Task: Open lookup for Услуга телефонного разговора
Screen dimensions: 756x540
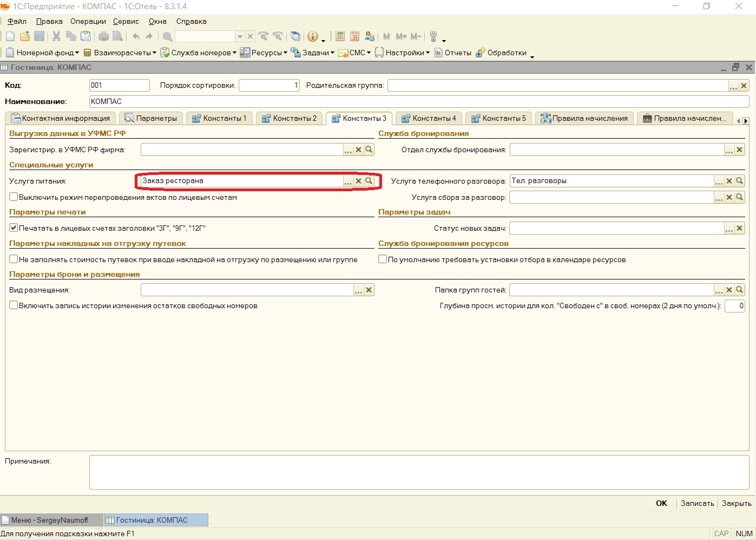Action: [740, 181]
